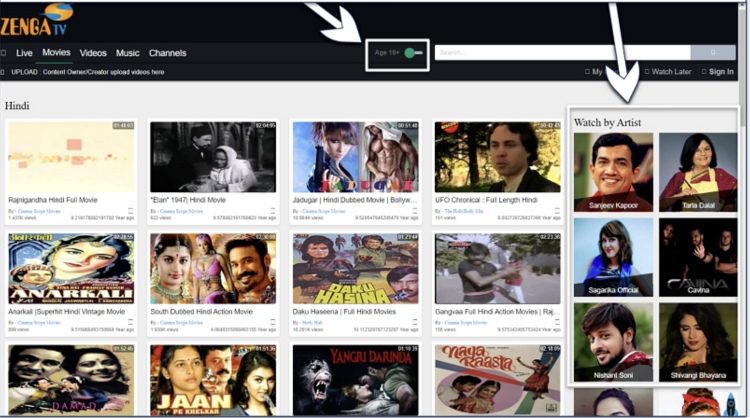Click the ZengaTV logo
Screen dimensions: 750x418
click(x=37, y=20)
